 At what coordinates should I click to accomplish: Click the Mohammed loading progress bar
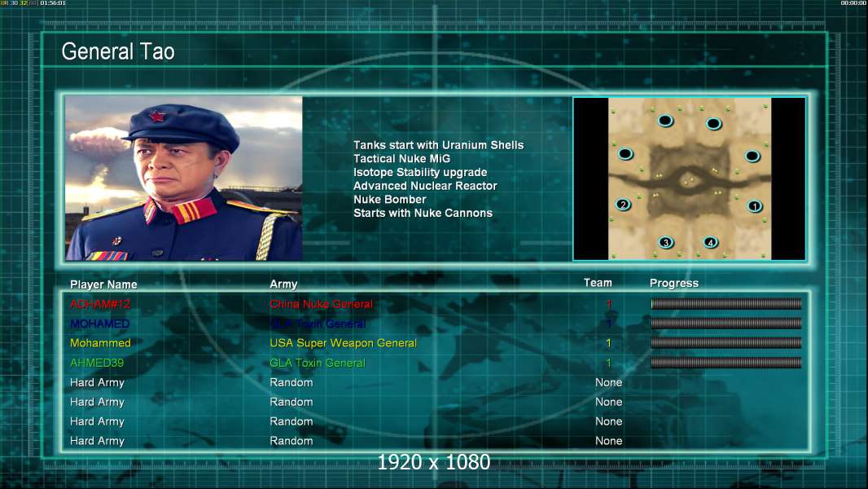click(726, 343)
